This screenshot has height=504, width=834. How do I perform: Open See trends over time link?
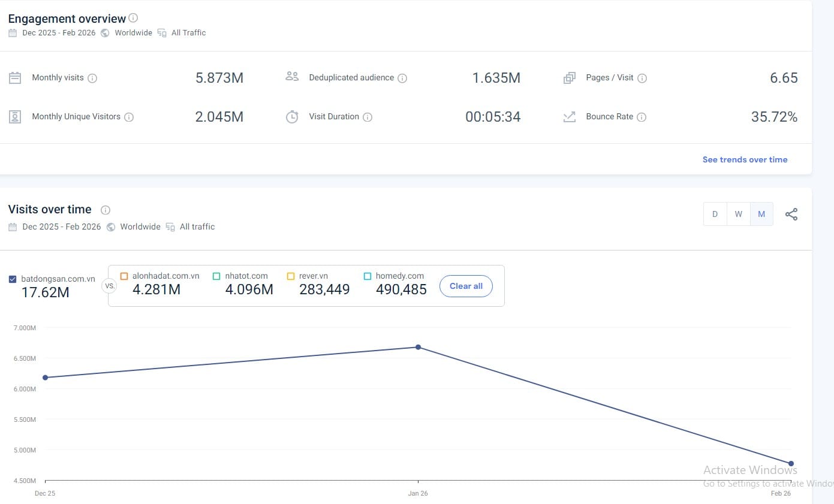[x=745, y=159]
